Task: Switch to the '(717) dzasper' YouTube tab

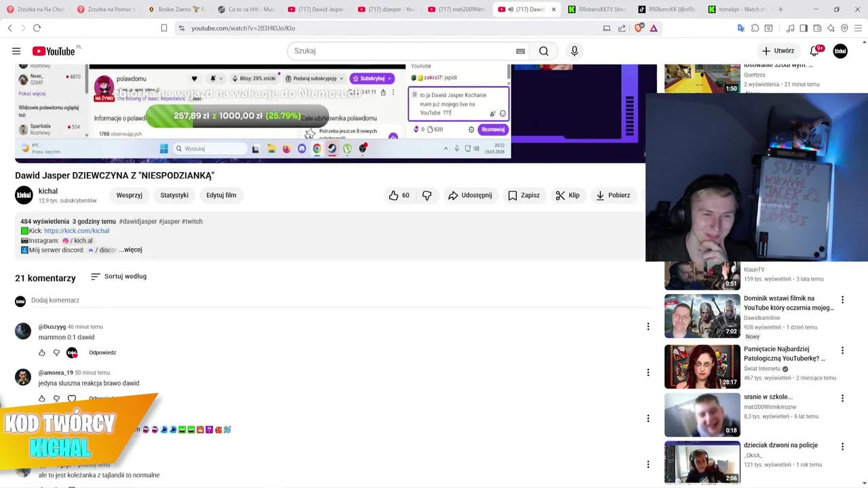Action: point(387,9)
